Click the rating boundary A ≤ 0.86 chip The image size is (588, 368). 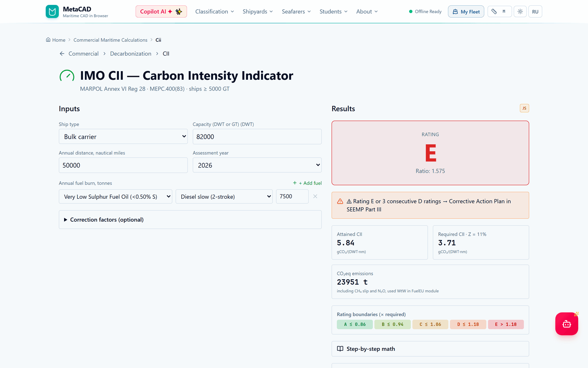[x=355, y=324]
